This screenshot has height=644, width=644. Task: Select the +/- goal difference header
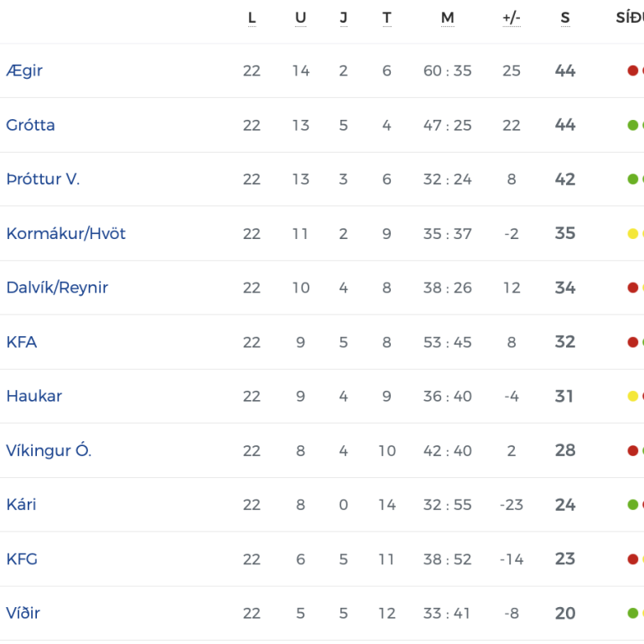click(x=512, y=18)
